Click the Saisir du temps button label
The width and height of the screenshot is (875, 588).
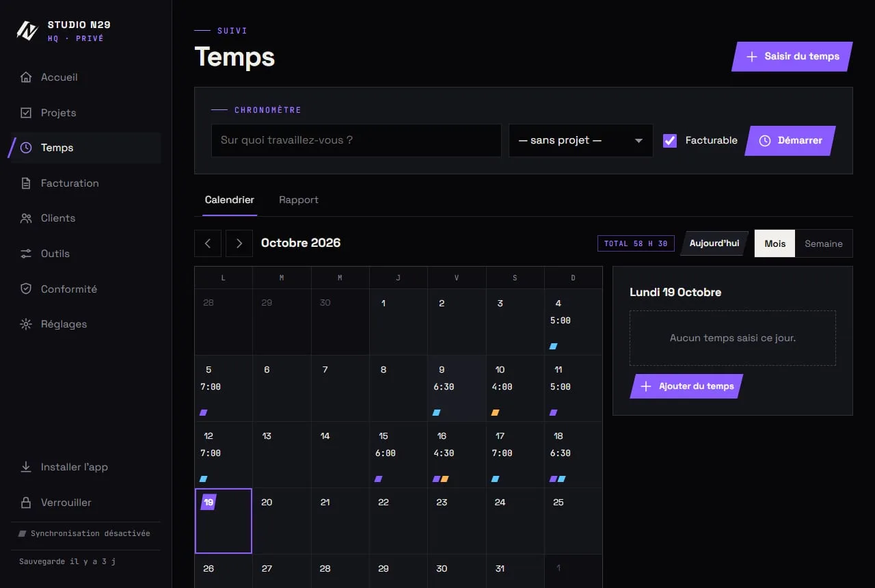[x=802, y=56]
